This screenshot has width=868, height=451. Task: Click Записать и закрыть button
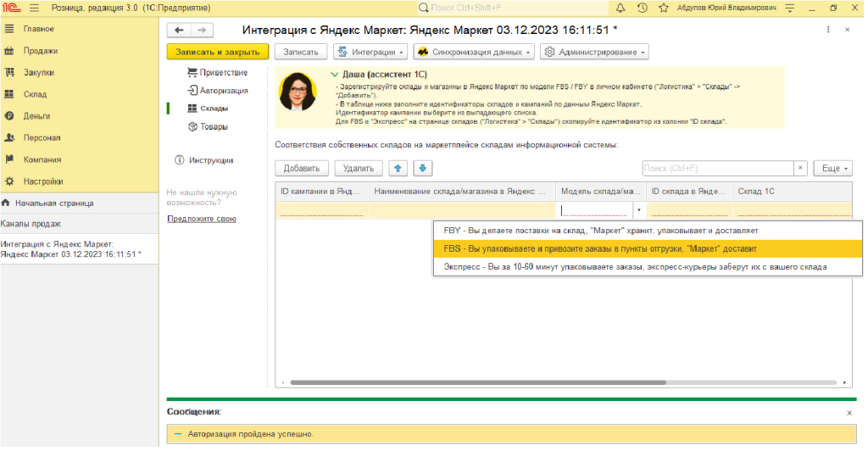218,52
